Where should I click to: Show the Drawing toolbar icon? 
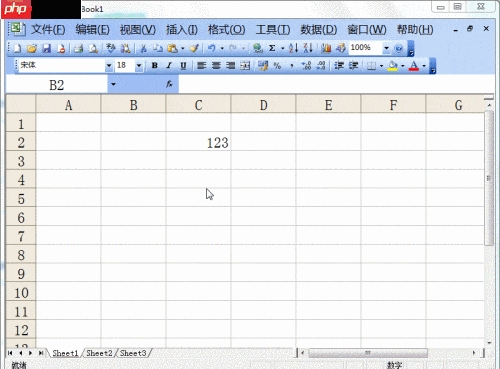[x=340, y=49]
